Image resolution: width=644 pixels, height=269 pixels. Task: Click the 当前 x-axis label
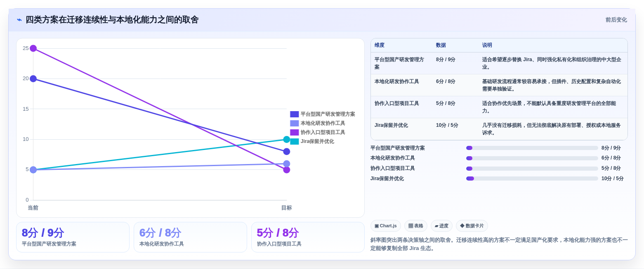click(x=33, y=208)
